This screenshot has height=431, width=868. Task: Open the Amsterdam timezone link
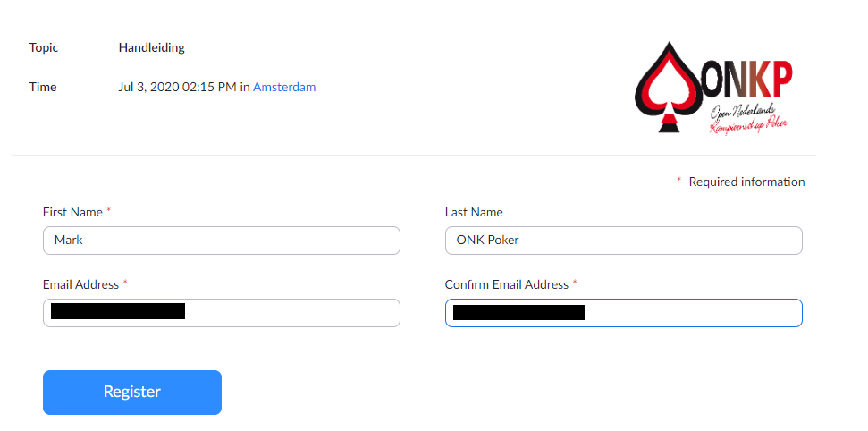click(284, 87)
